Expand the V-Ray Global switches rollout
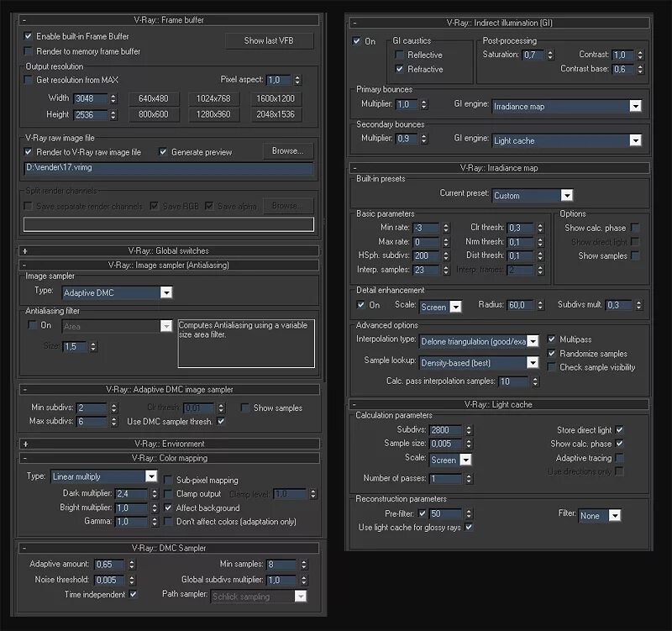Viewport: 672px width, 631px height. coord(169,250)
